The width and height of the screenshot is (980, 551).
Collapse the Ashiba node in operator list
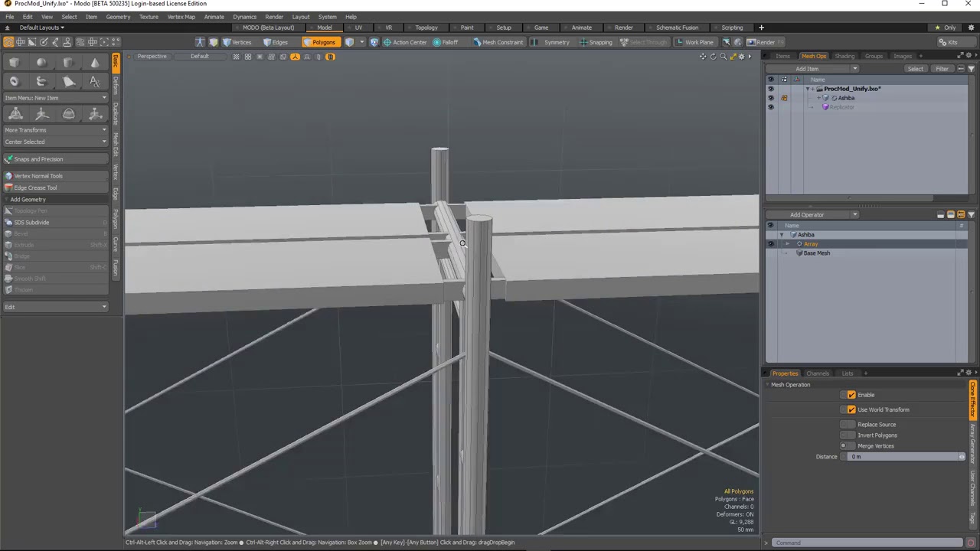[782, 235]
